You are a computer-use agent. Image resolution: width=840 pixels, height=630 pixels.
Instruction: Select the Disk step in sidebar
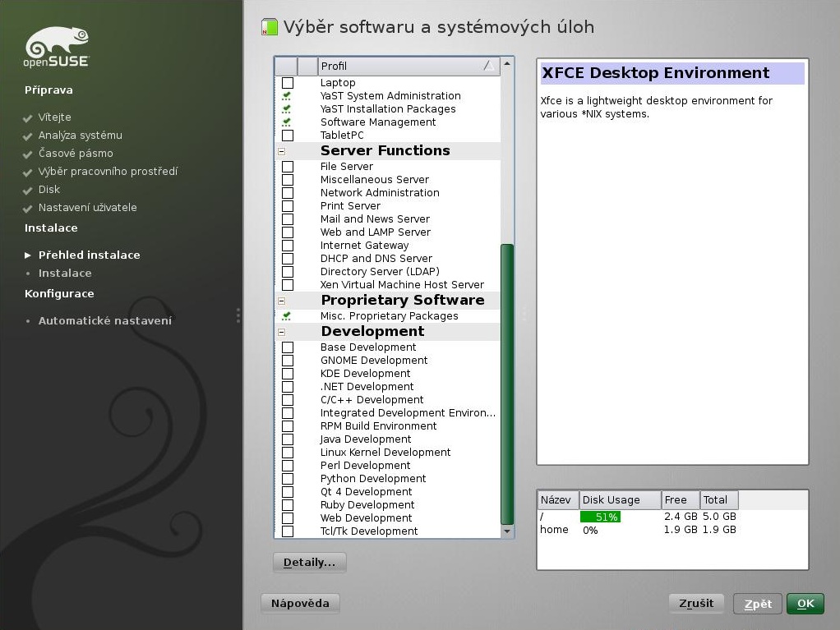48,190
